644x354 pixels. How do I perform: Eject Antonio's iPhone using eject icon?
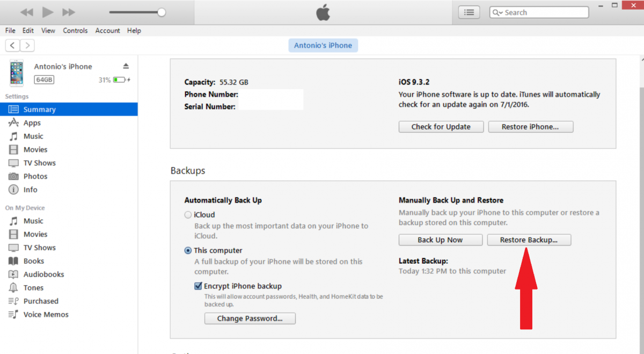(x=126, y=66)
